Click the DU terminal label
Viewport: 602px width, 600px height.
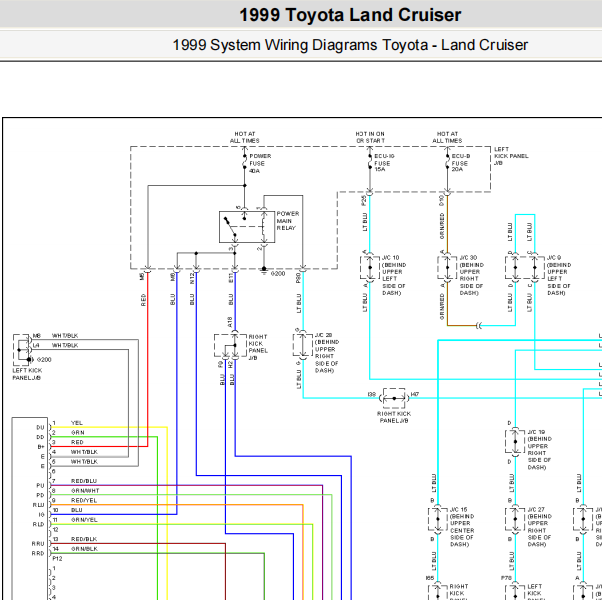(40, 427)
